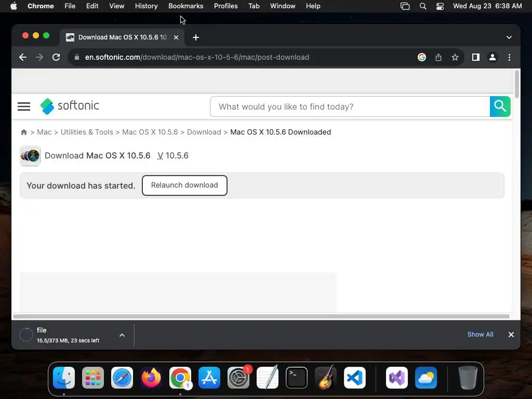Screen dimensions: 532x399
Task: Click the page vertical scrollbar
Action: [517, 84]
